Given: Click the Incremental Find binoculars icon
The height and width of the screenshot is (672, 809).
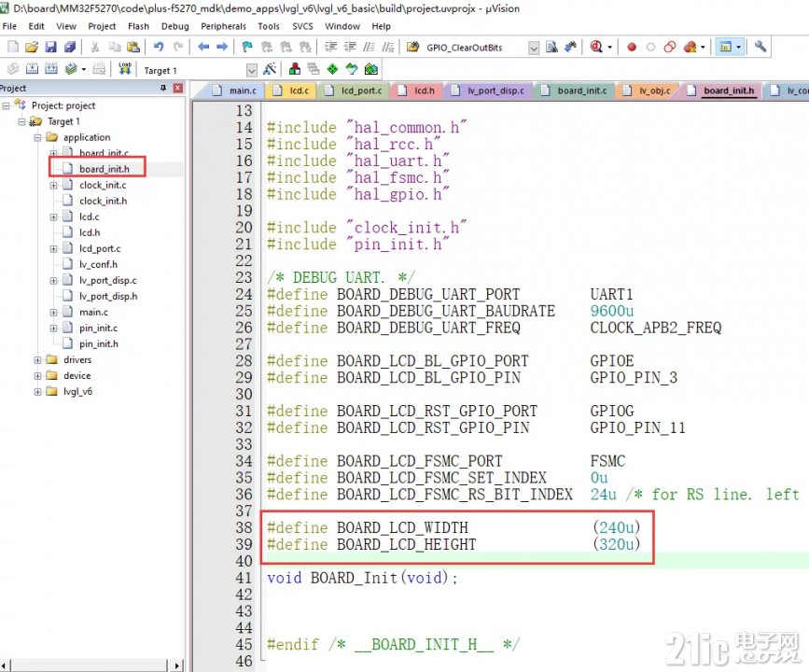Looking at the screenshot, I should pyautogui.click(x=570, y=47).
